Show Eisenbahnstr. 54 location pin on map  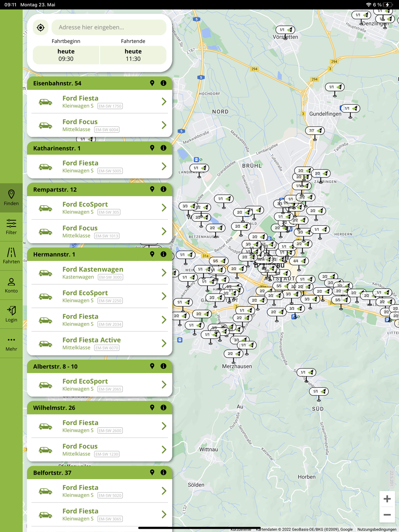pos(152,83)
